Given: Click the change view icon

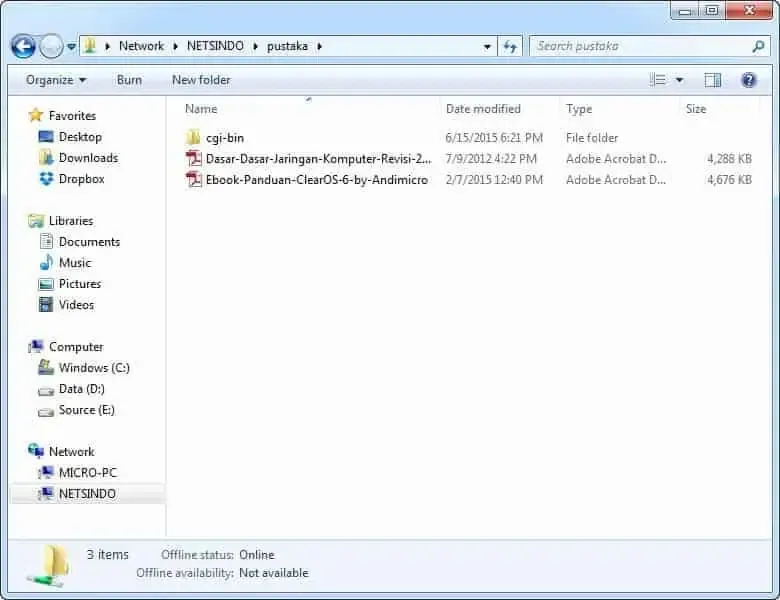Looking at the screenshot, I should tap(658, 80).
